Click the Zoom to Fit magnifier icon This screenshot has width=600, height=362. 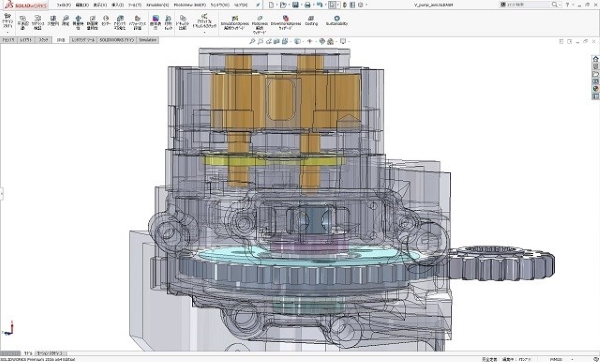click(x=252, y=41)
